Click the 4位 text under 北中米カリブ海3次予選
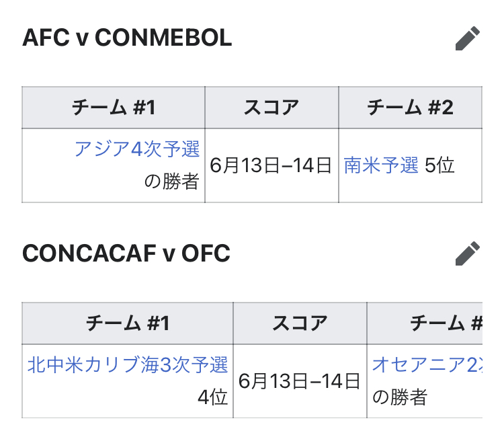 pyautogui.click(x=212, y=397)
